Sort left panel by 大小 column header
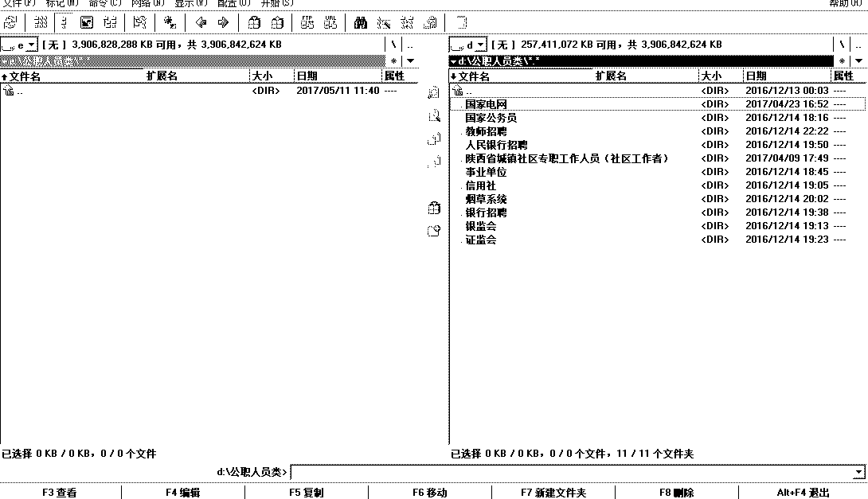Screen dimensions: 868x499 [x=272, y=76]
